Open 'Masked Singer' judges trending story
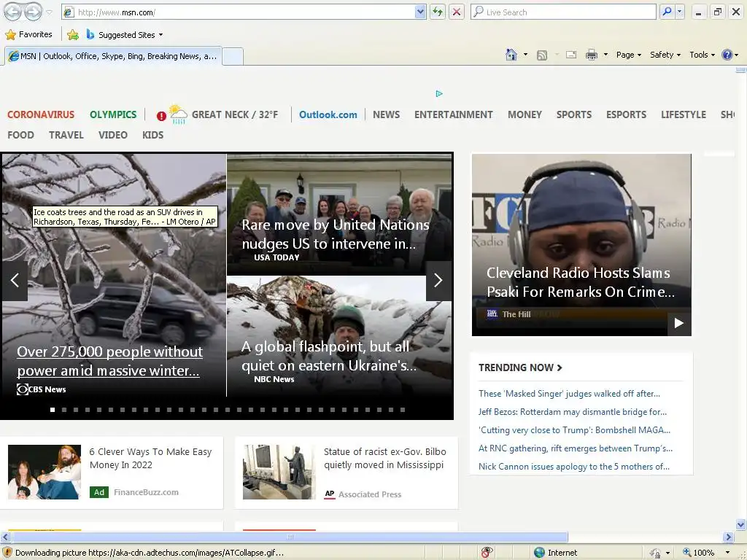747x560 pixels. point(569,394)
